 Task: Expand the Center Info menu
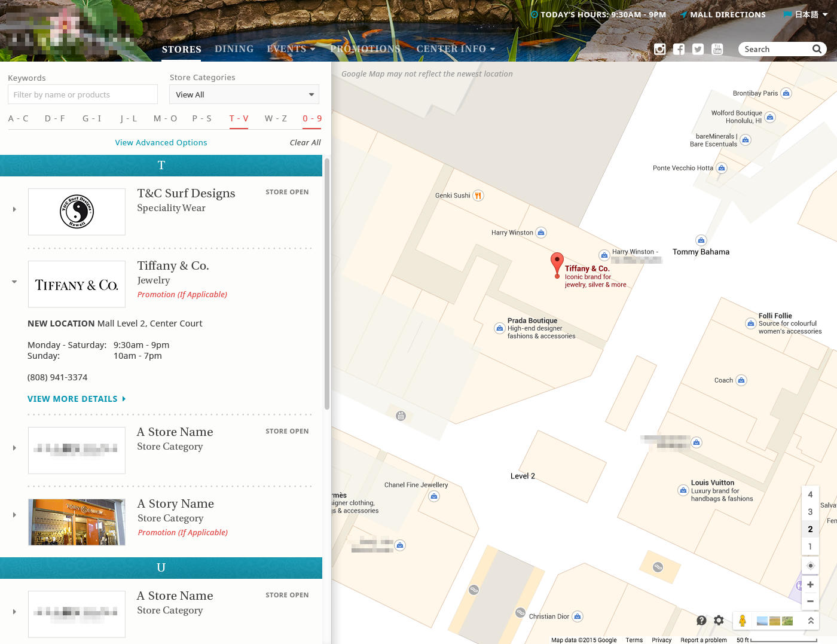click(456, 49)
